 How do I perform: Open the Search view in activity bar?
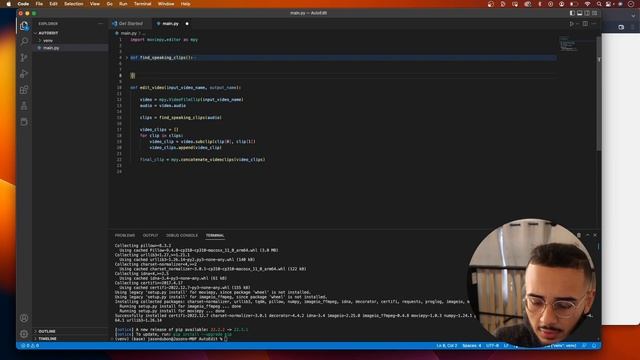click(24, 41)
